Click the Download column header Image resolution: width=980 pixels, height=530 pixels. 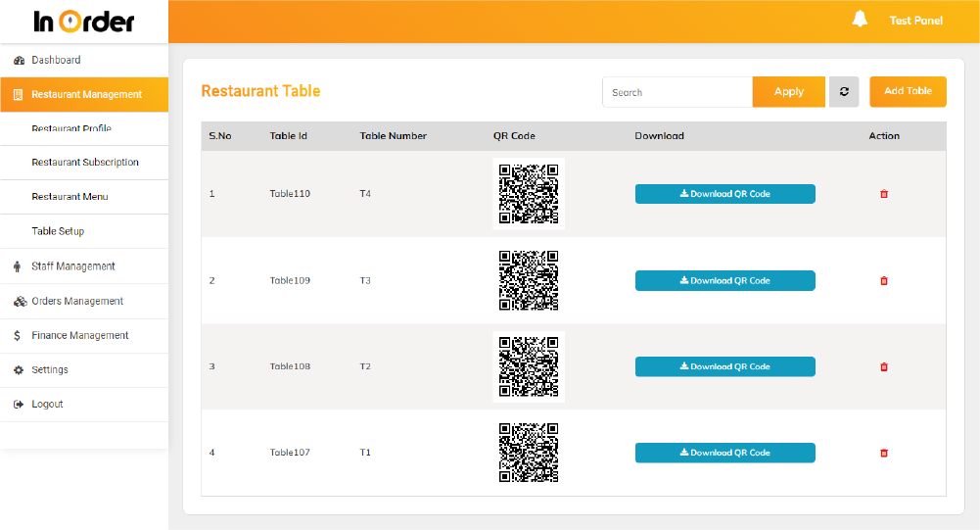click(660, 136)
